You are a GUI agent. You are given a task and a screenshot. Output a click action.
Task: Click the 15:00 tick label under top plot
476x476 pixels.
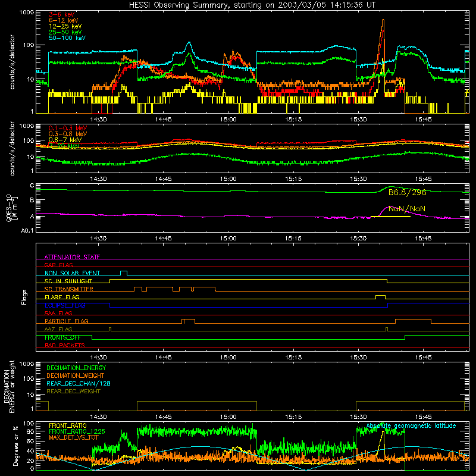tap(228, 120)
